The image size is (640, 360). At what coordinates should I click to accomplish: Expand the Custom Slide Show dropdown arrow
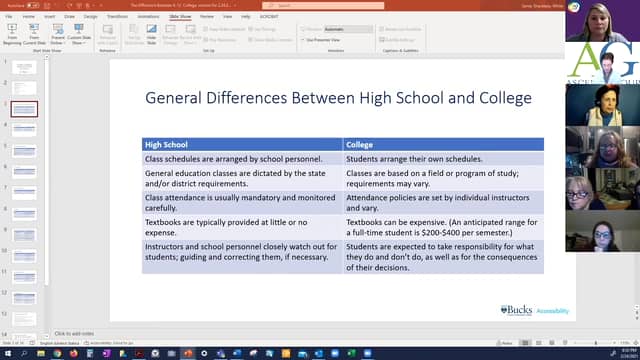point(84,43)
